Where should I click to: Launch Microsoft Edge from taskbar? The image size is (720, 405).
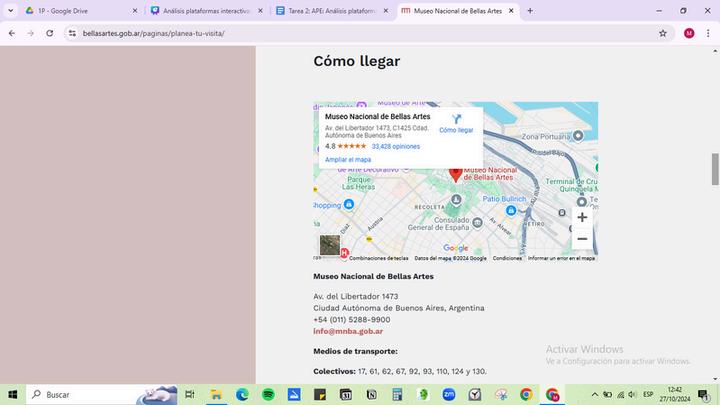[242, 394]
